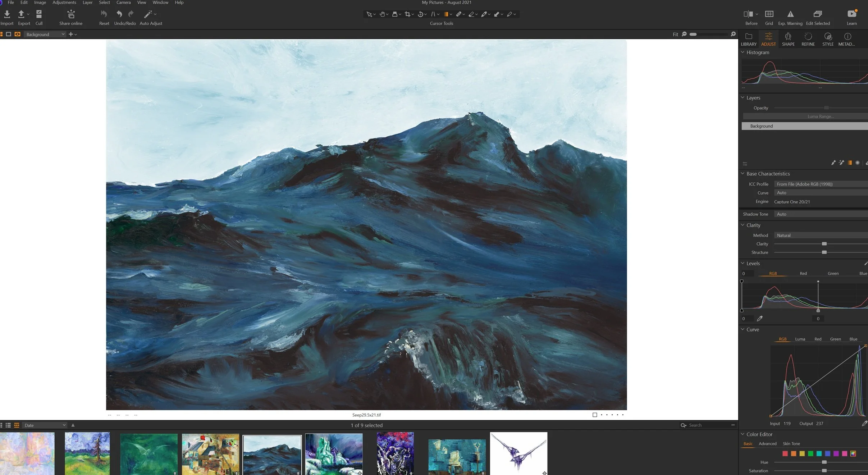Open the ICC Profile dropdown

click(820, 184)
